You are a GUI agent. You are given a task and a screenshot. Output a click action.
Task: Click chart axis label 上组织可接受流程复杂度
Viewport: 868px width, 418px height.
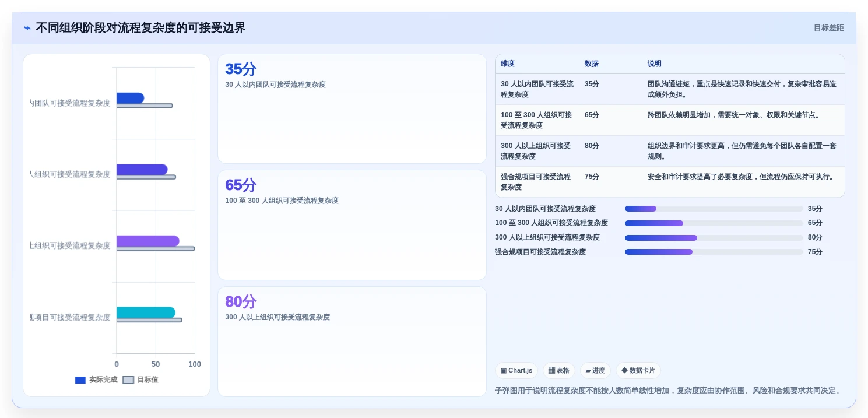point(70,245)
